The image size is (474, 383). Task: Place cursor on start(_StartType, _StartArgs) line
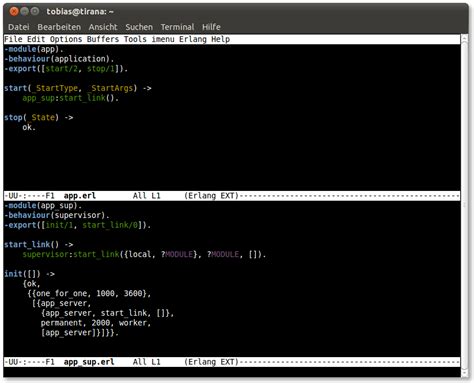click(78, 88)
